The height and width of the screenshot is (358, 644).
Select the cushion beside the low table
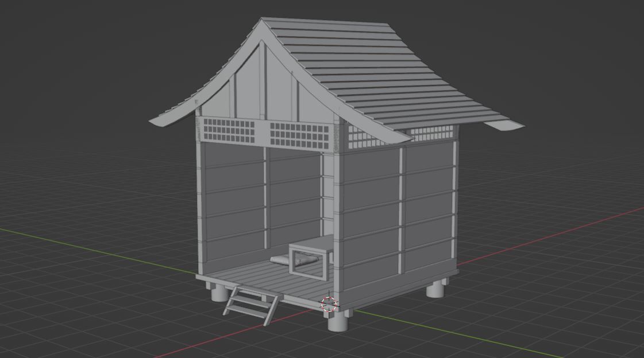[x=294, y=259]
